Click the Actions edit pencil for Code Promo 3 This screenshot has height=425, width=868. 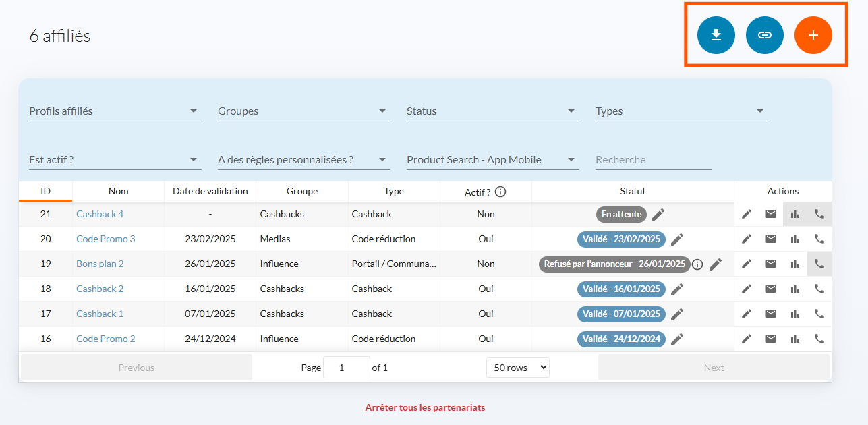tap(747, 239)
